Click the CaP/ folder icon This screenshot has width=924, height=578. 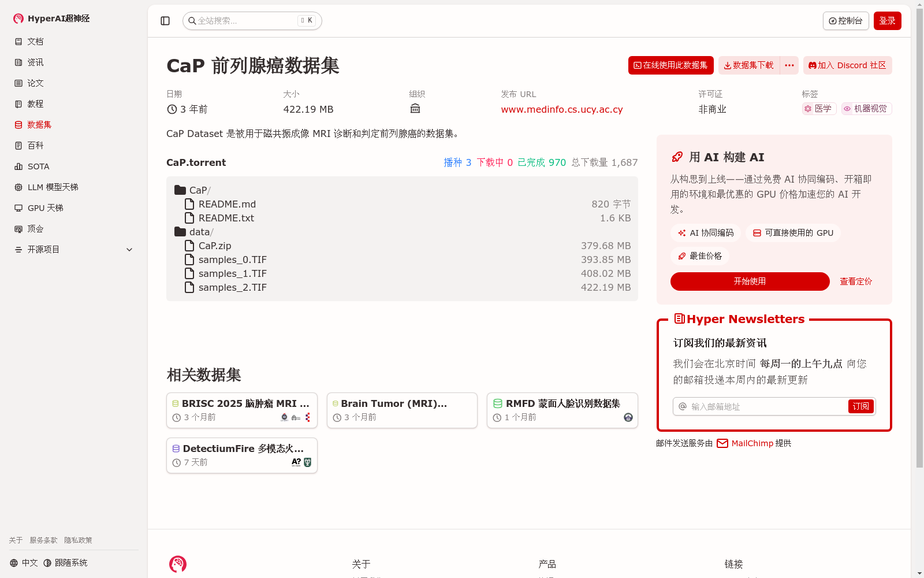(180, 190)
